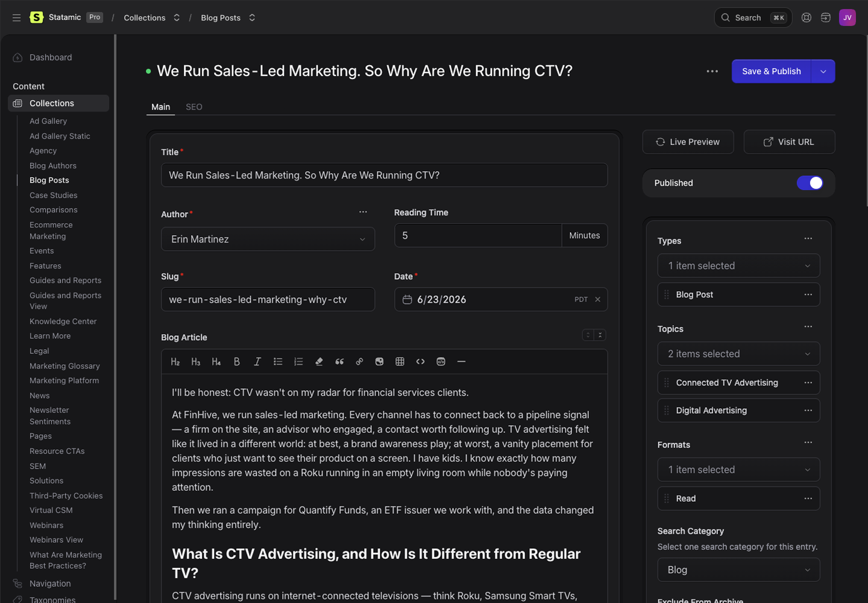Open the Blog Authors collection
The width and height of the screenshot is (868, 603).
(53, 166)
